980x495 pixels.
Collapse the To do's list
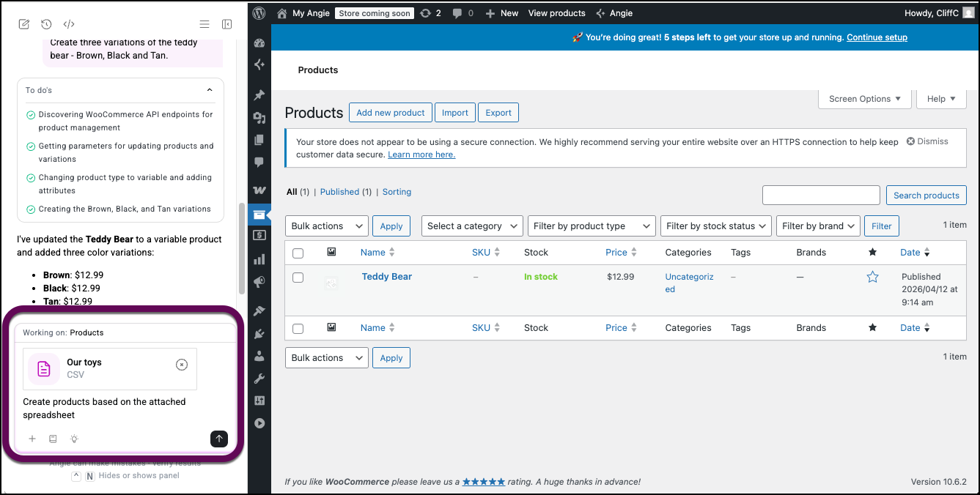click(x=210, y=90)
